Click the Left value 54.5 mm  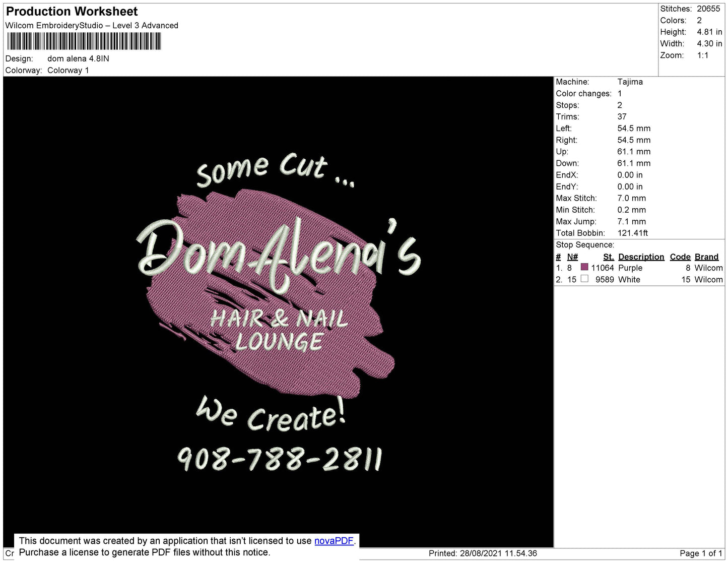[x=634, y=129]
